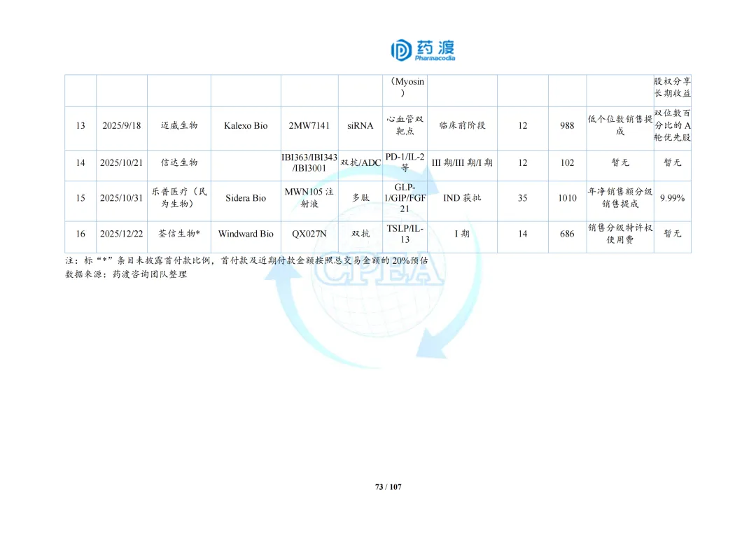
Task: Select the 'I期' stage cell in row 16
Action: tap(462, 237)
